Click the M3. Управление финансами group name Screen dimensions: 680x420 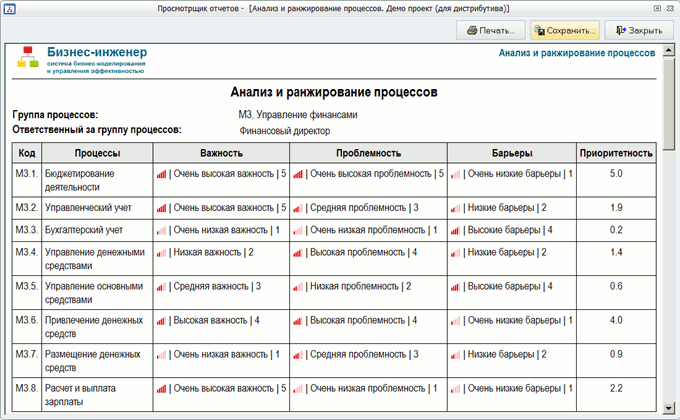[x=298, y=115]
